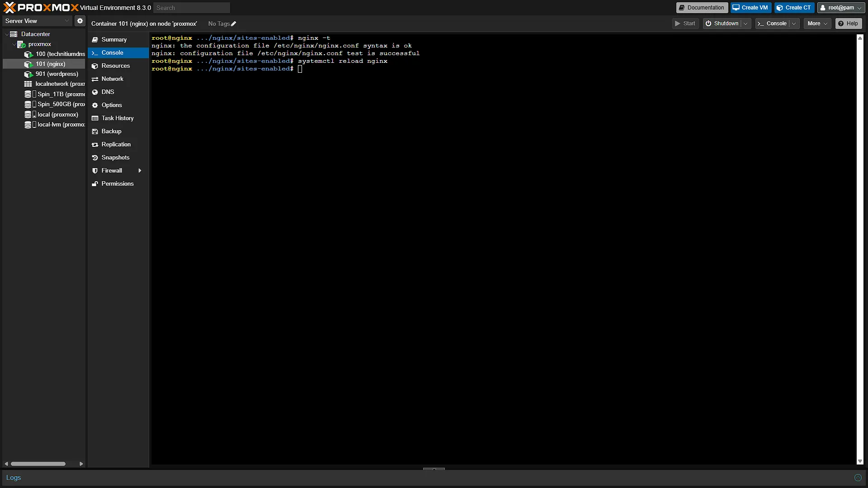868x488 pixels.
Task: Open the Permissions panel
Action: coord(118,184)
